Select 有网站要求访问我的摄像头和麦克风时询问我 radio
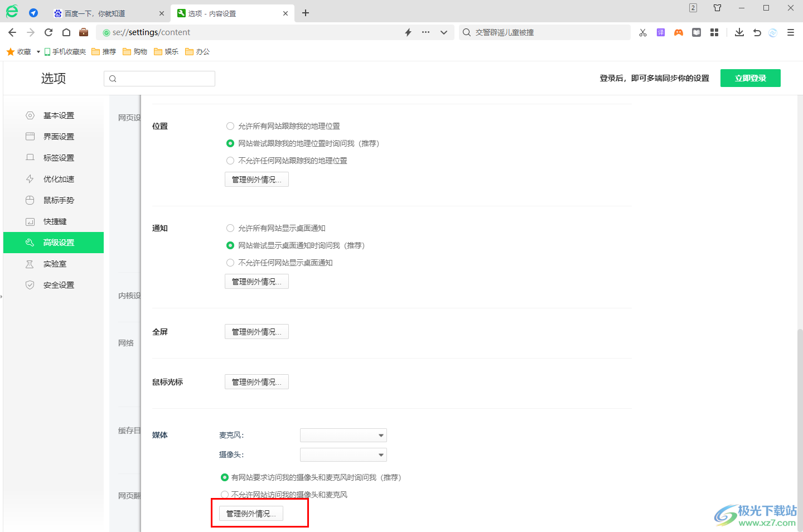 (x=225, y=477)
